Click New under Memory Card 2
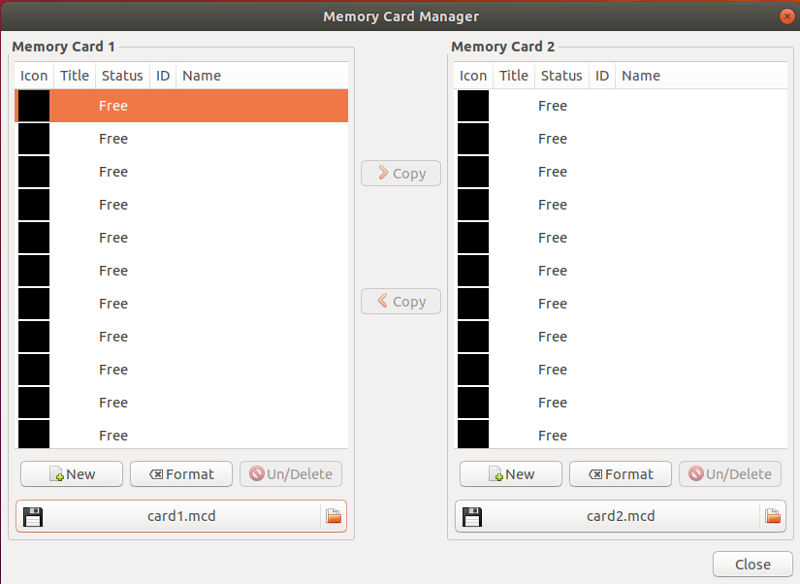Screen dimensions: 800x584 [x=510, y=474]
